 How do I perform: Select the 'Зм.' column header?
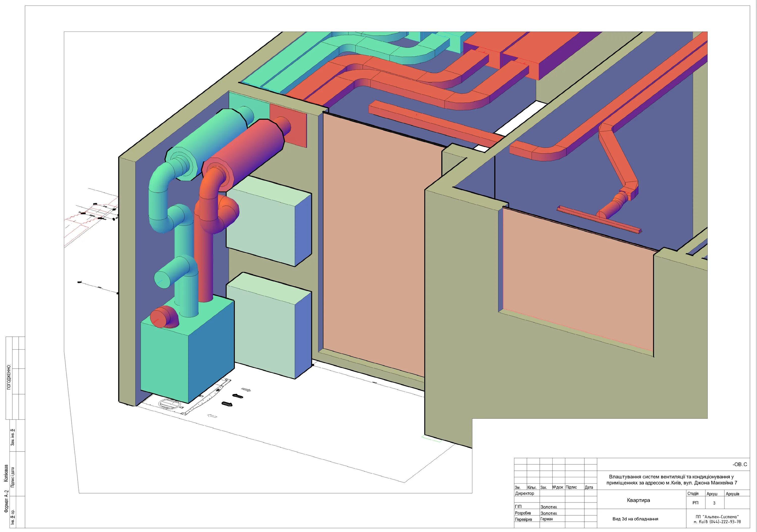(518, 488)
